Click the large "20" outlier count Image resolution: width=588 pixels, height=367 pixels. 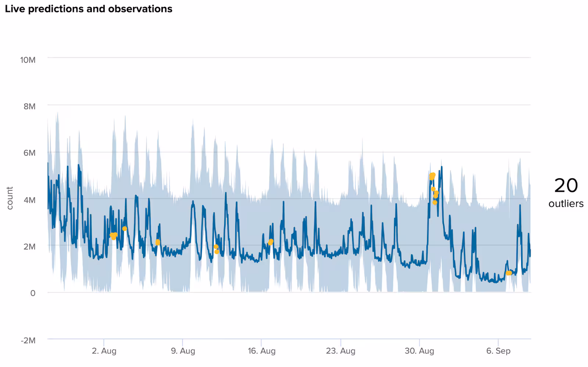(566, 186)
